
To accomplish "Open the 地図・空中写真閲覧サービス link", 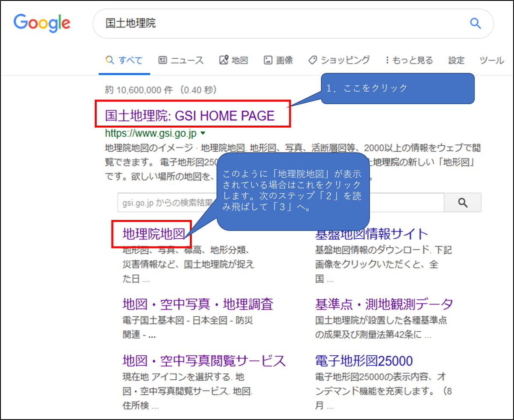I will coord(204,360).
